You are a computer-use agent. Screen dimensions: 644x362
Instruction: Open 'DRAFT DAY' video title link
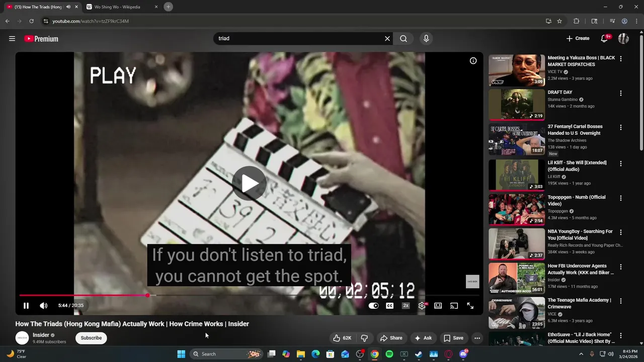click(560, 93)
